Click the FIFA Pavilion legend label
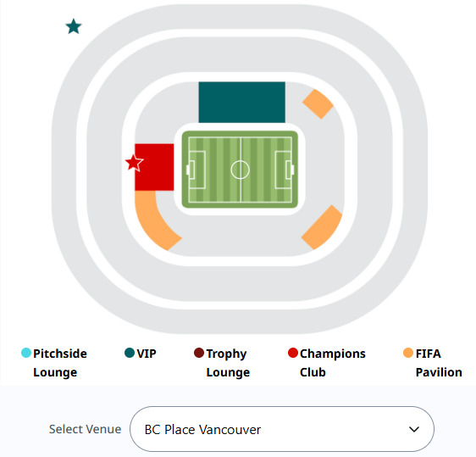Viewport: 476px width, 457px height. click(x=439, y=363)
